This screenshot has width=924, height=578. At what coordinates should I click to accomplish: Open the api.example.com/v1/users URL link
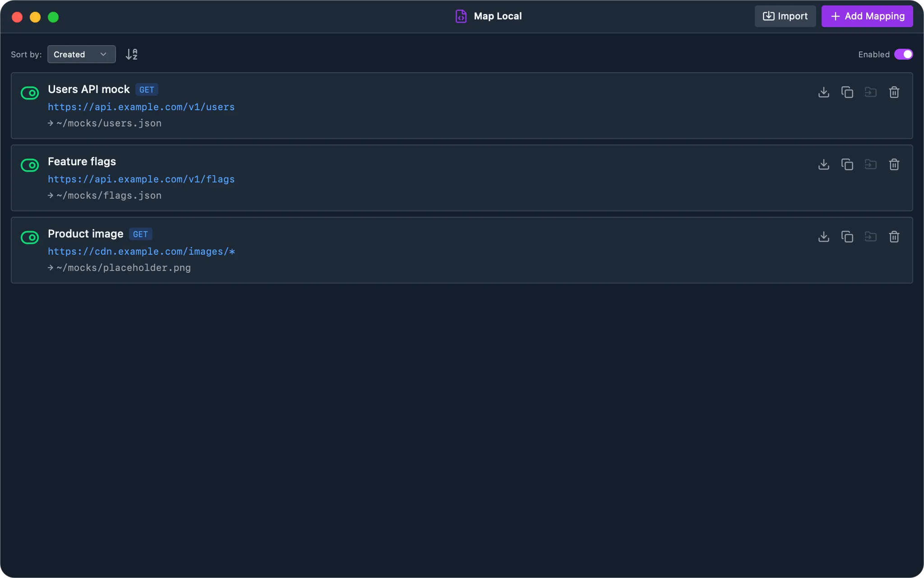tap(141, 107)
